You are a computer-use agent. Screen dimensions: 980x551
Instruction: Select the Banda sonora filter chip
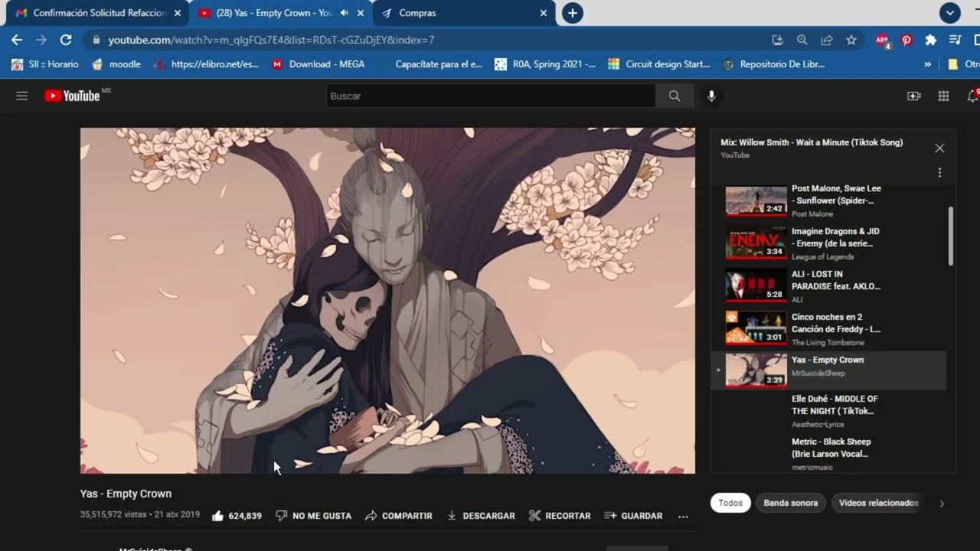click(x=790, y=503)
